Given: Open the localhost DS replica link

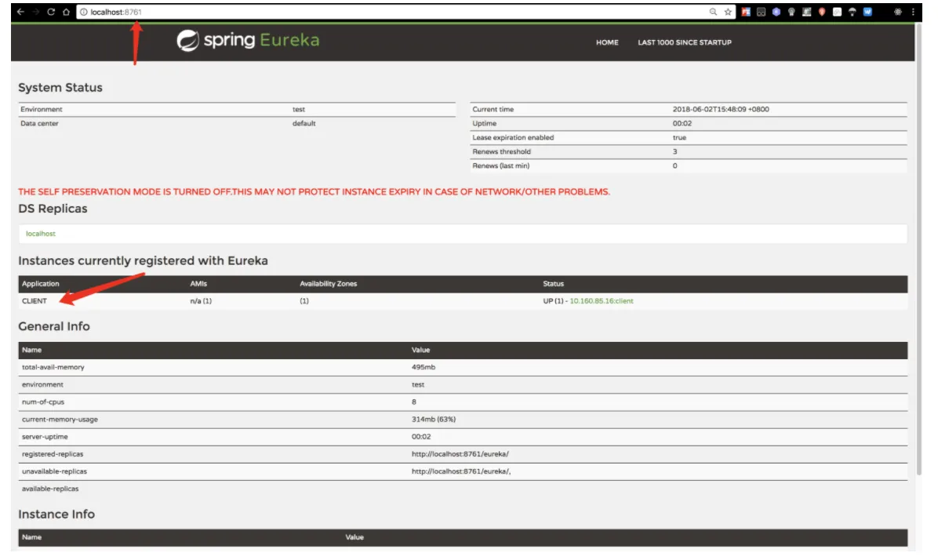Looking at the screenshot, I should 41,234.
